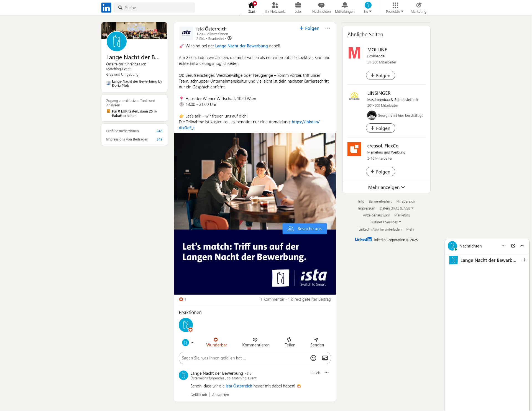Follow ista Österreich with the Folgen button
This screenshot has height=411, width=532.
[310, 28]
